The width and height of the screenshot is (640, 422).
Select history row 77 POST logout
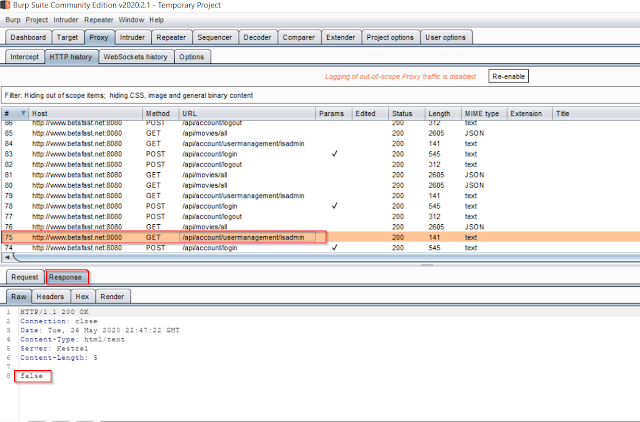coord(320,216)
